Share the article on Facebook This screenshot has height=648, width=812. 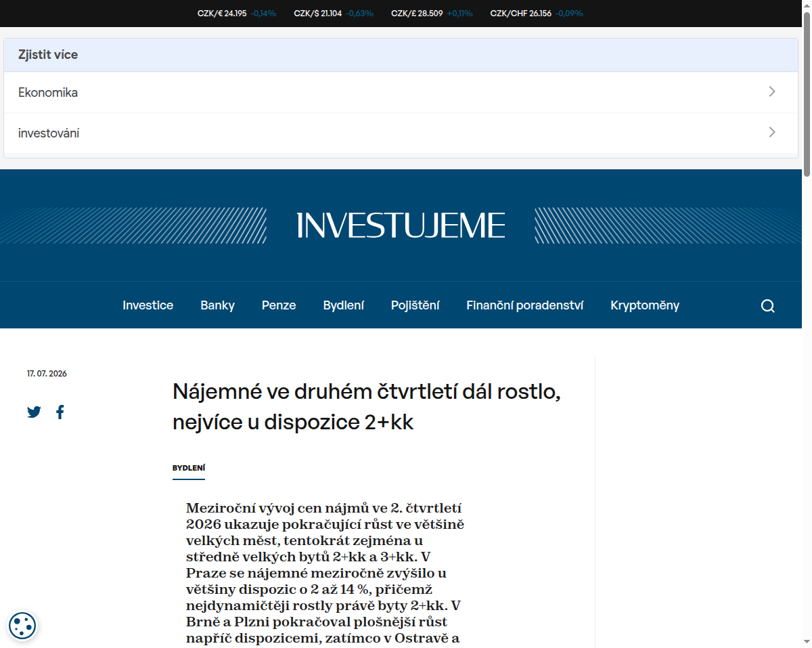pyautogui.click(x=60, y=412)
